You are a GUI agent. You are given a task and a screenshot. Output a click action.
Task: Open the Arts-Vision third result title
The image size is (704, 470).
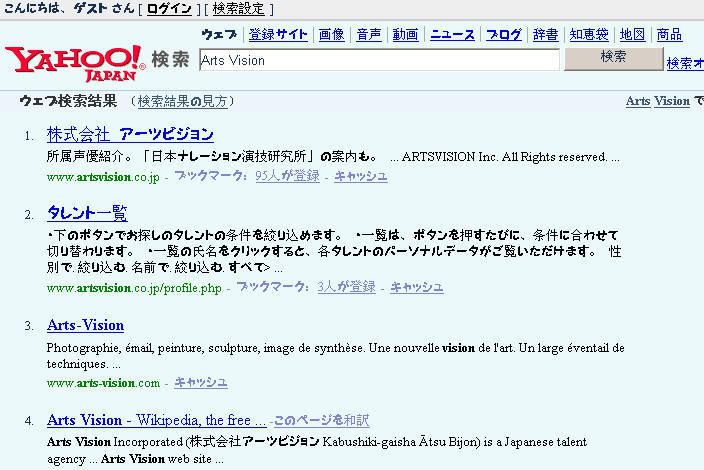tap(85, 325)
